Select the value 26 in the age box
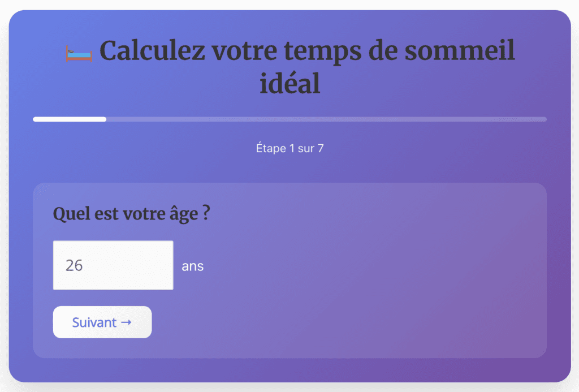 [74, 265]
